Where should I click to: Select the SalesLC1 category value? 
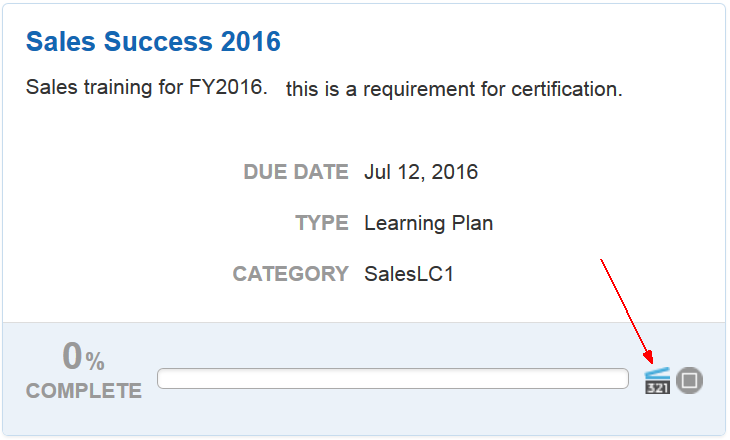[x=409, y=274]
